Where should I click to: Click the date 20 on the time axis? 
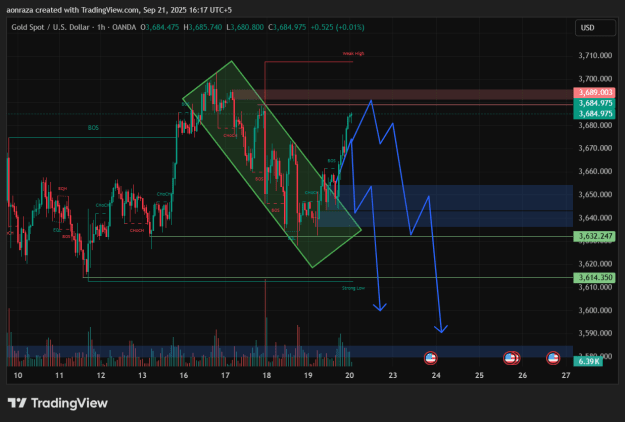coord(350,375)
